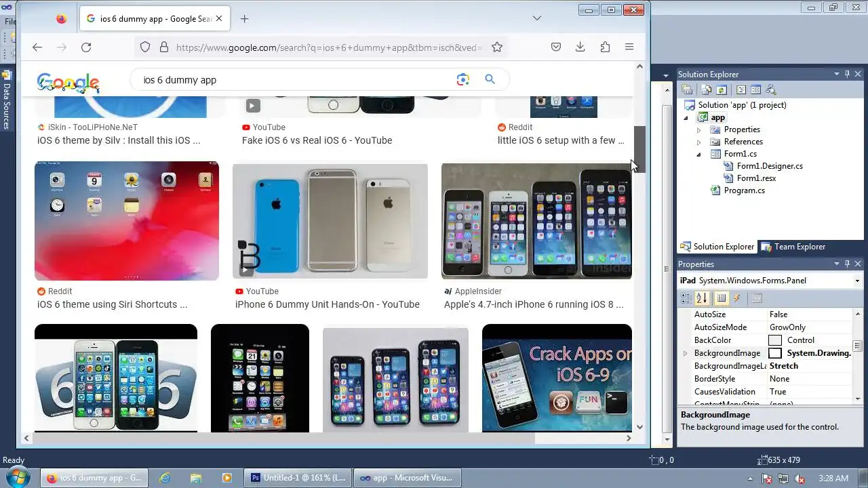Open iPhone 6 Dummy Unit Hands-On link
Image resolution: width=868 pixels, height=488 pixels.
click(x=328, y=304)
